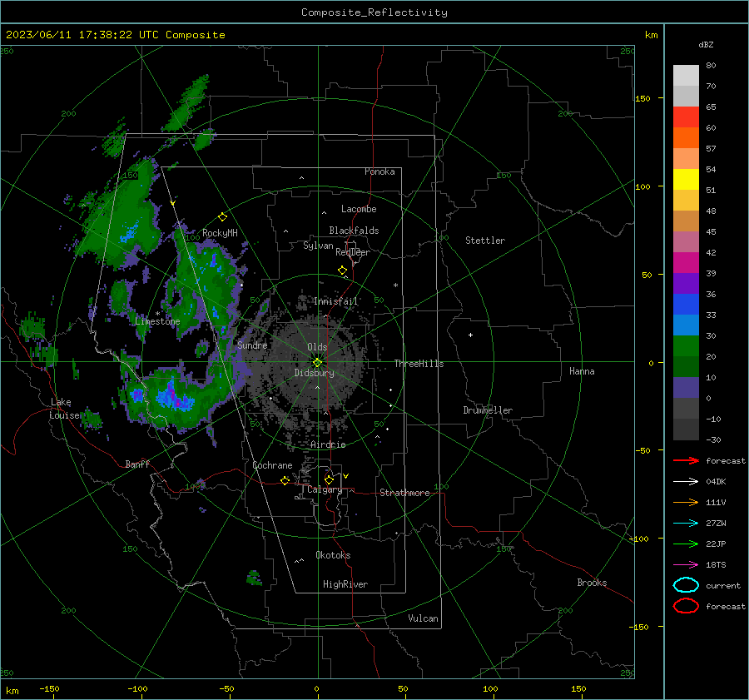Click the 100 tick on right axis
The height and width of the screenshot is (700, 749).
pyautogui.click(x=642, y=186)
